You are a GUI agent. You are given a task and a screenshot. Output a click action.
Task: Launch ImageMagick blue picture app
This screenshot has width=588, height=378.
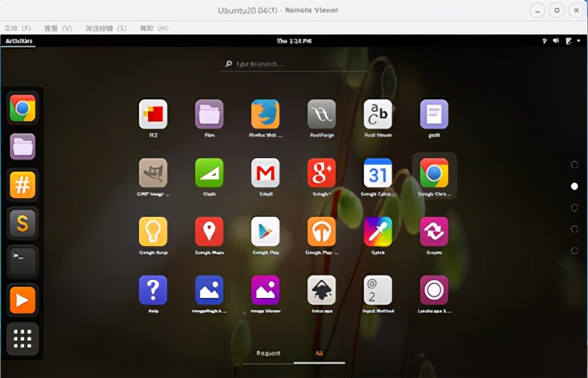209,290
